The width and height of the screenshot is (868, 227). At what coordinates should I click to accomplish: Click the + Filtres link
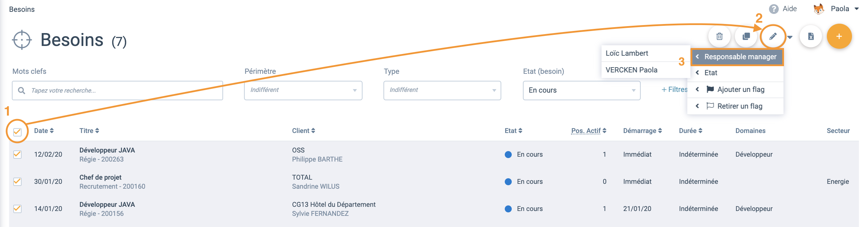(674, 89)
